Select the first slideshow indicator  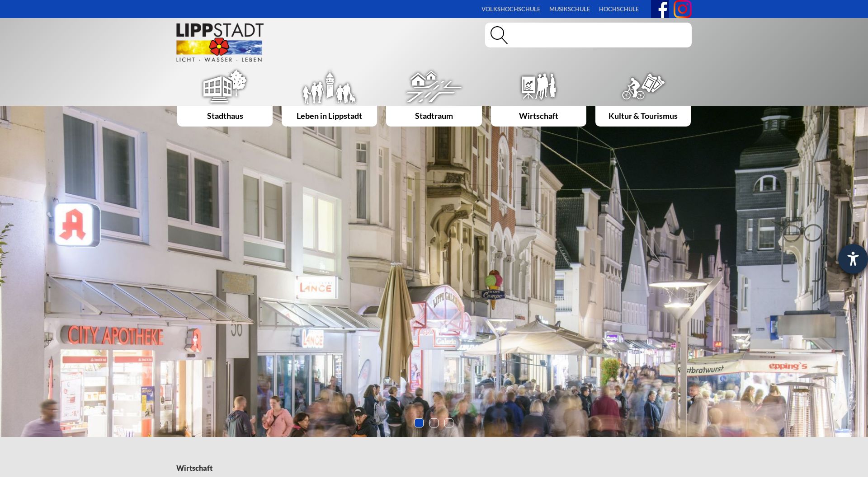coord(419,423)
